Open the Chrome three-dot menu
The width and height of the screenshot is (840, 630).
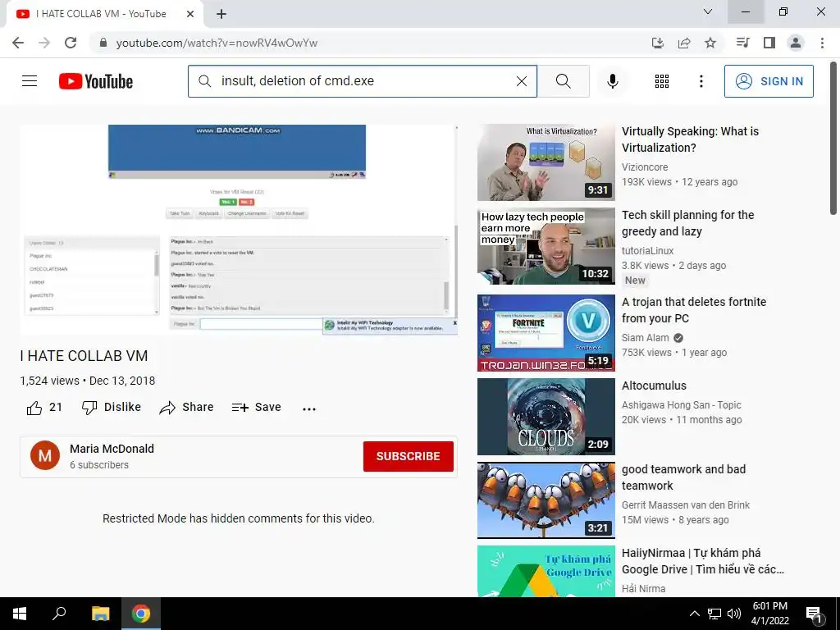point(822,43)
